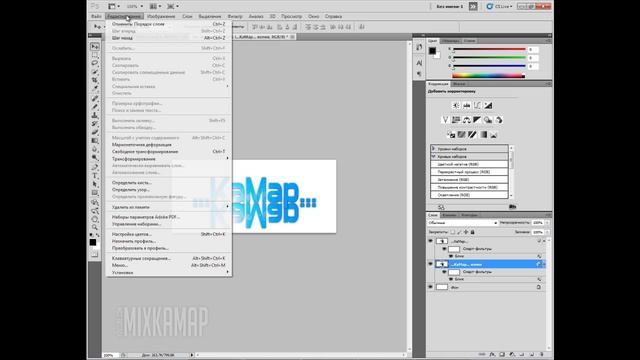Viewport: 640px width, 360px height.
Task: Select the Eyedropper tool
Action: pyautogui.click(x=95, y=88)
